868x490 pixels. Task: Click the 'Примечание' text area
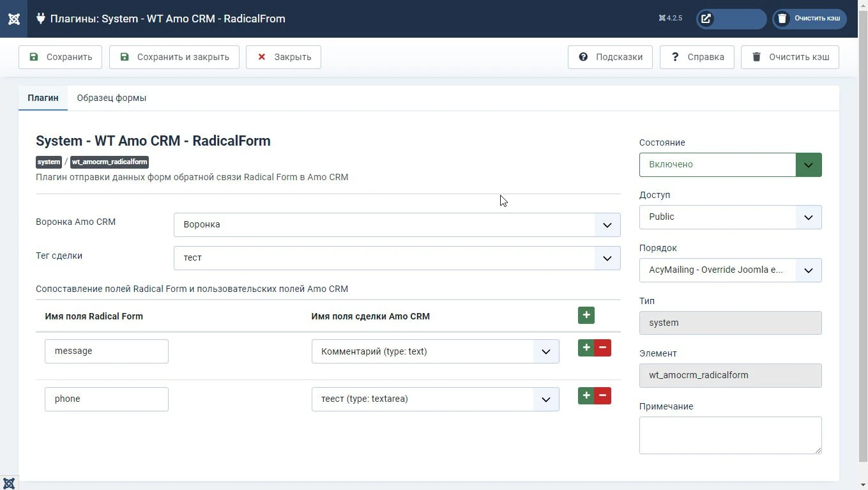(730, 435)
